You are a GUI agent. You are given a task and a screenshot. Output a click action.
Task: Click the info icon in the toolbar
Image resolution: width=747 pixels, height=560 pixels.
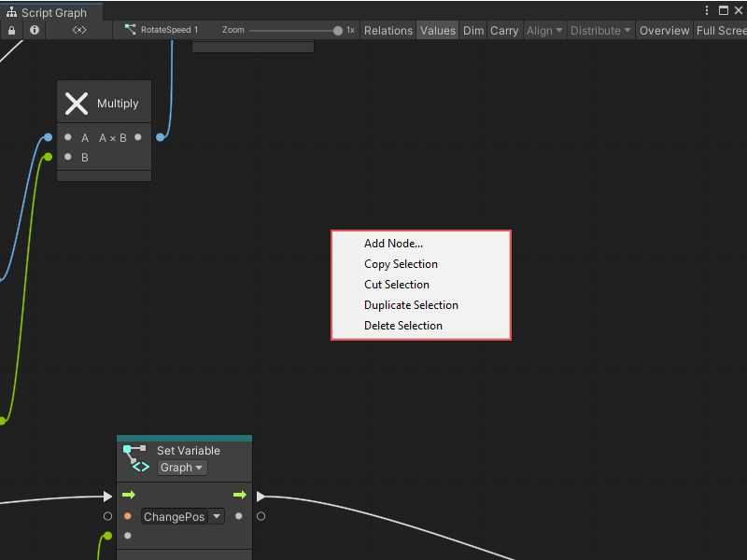click(34, 30)
